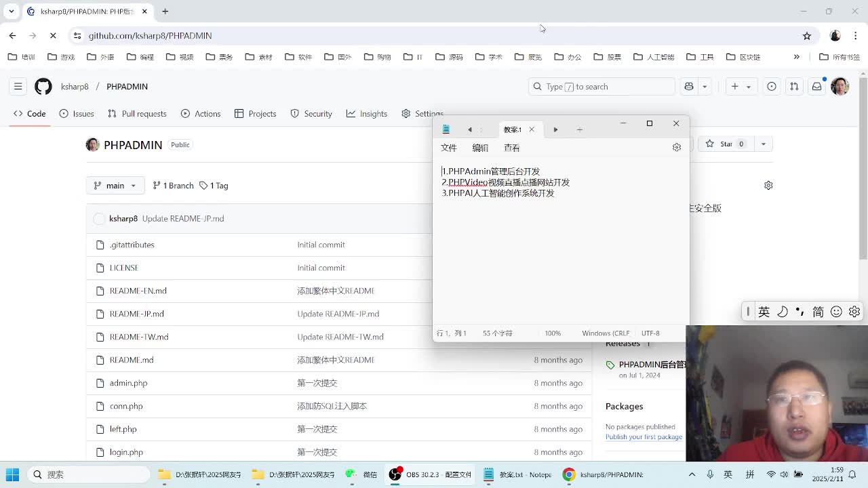Open GitHub hamburger navigation menu

18,86
